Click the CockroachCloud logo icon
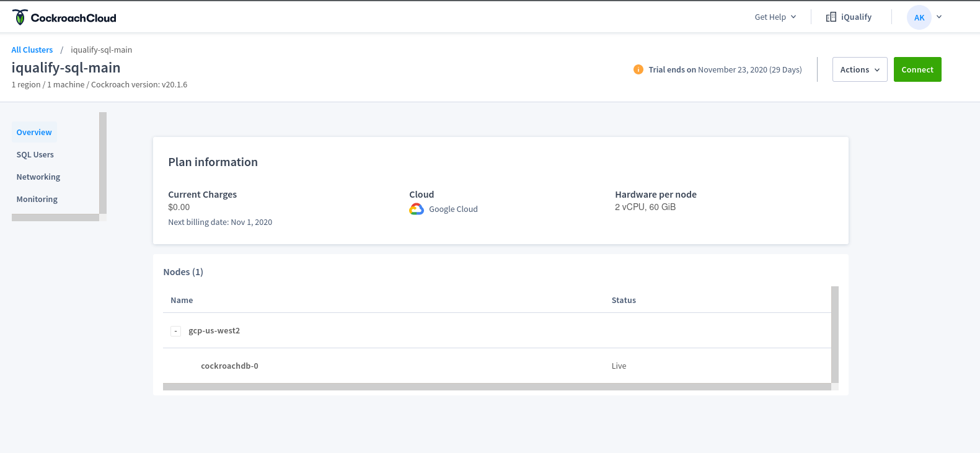 (20, 17)
